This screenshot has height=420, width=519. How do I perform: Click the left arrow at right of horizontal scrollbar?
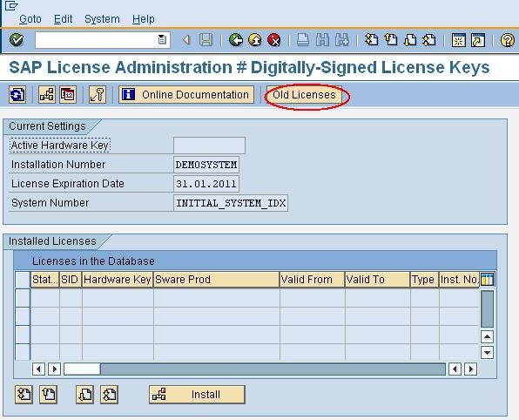pos(455,369)
